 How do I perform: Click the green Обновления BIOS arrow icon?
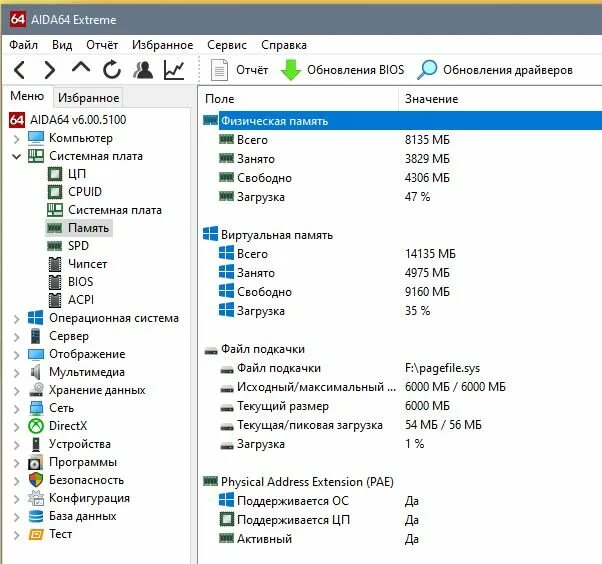point(291,70)
